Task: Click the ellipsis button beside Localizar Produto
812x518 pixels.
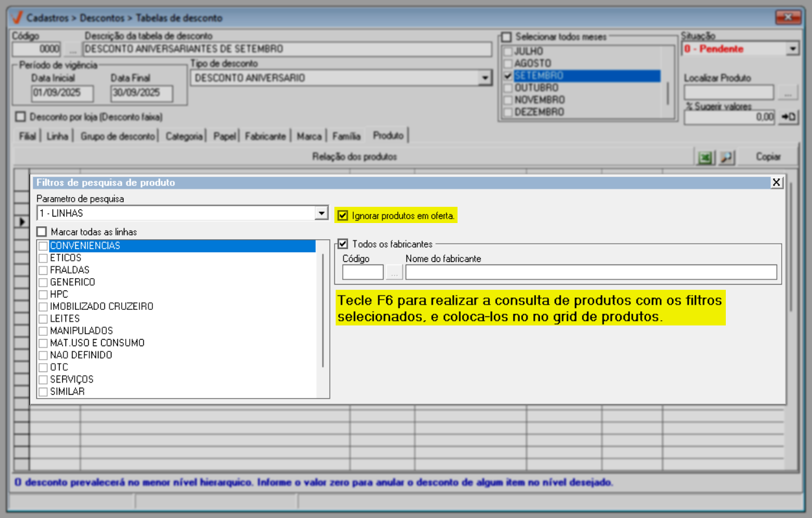Action: 787,93
